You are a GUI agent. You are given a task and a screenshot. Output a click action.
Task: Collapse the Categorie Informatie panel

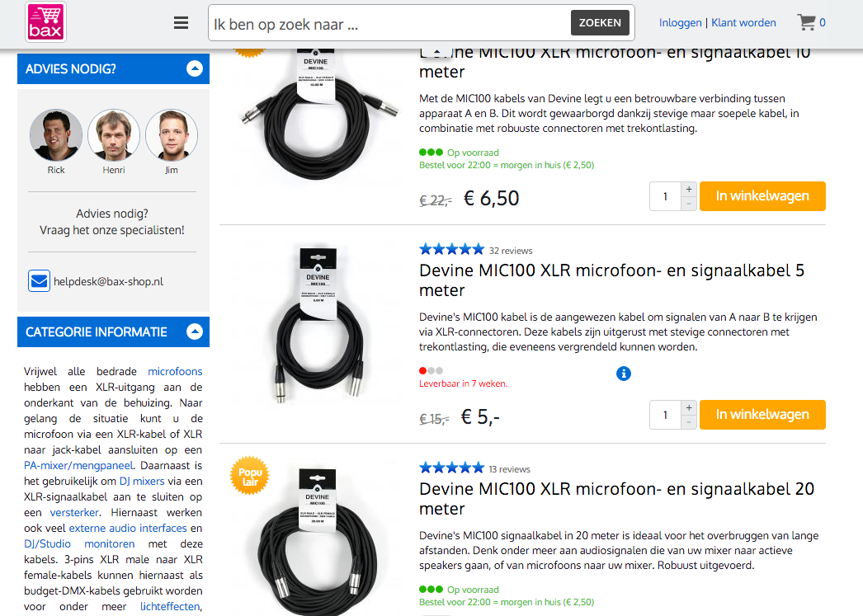pos(195,332)
